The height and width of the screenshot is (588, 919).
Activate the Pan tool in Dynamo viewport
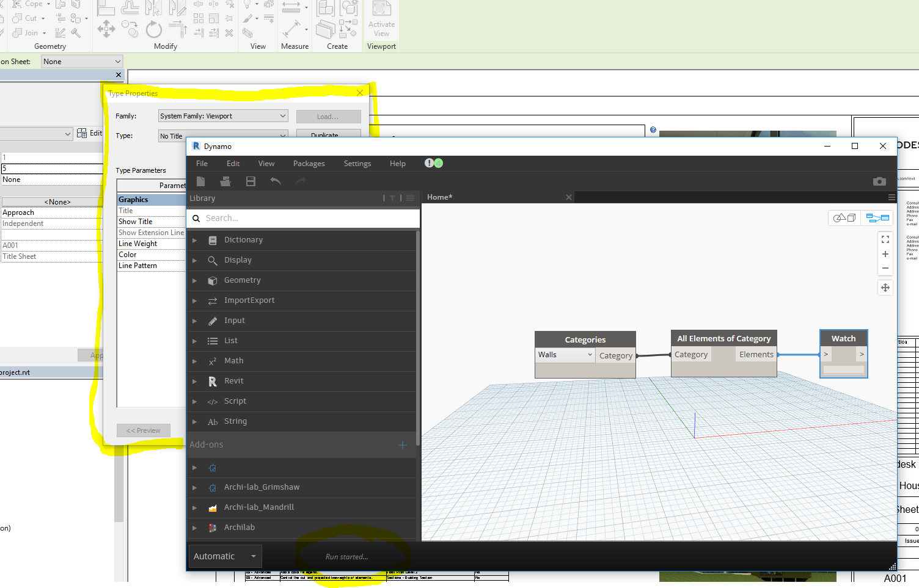point(885,288)
